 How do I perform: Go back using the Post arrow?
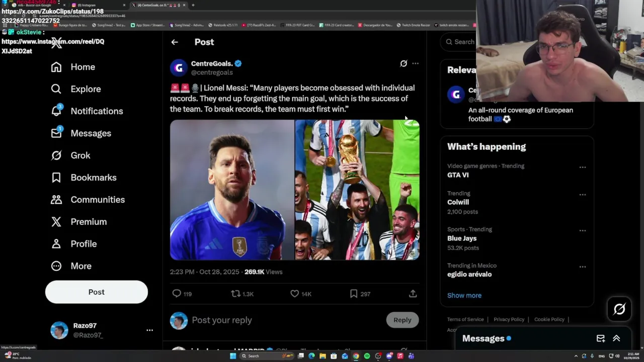pyautogui.click(x=175, y=42)
